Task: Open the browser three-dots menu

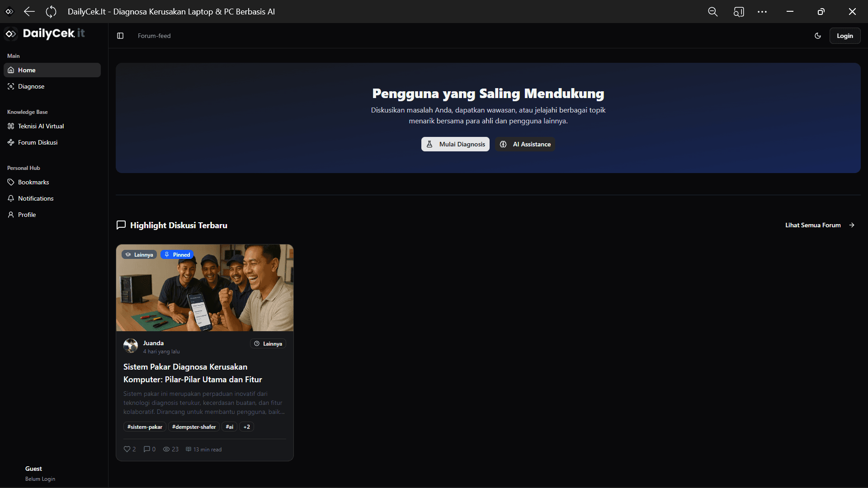Action: [x=762, y=12]
